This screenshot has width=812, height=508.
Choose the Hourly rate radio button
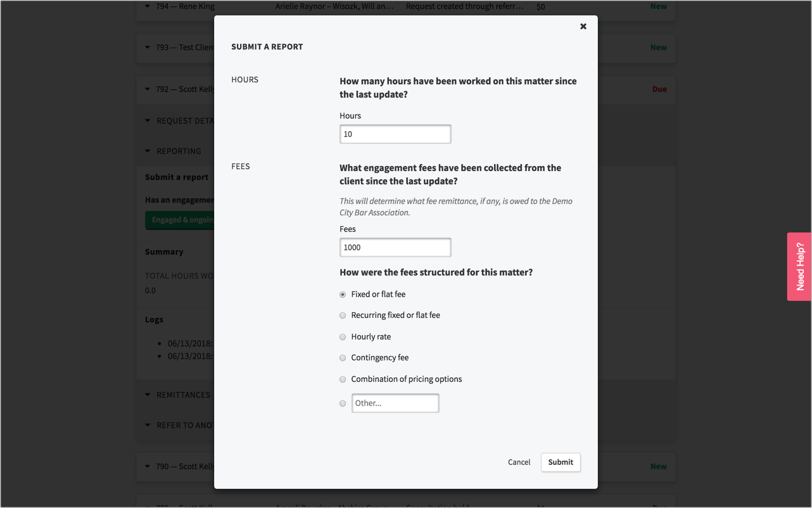pyautogui.click(x=343, y=337)
